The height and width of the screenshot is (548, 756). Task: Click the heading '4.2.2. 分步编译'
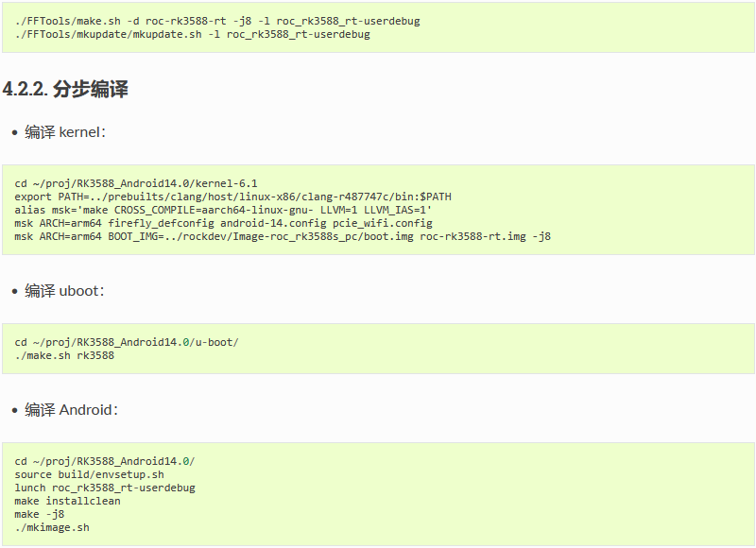point(65,89)
